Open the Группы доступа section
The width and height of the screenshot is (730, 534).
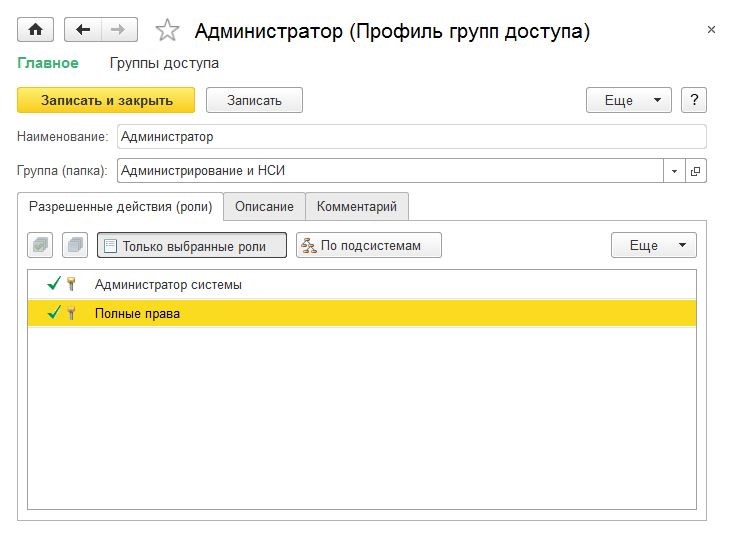[x=164, y=63]
